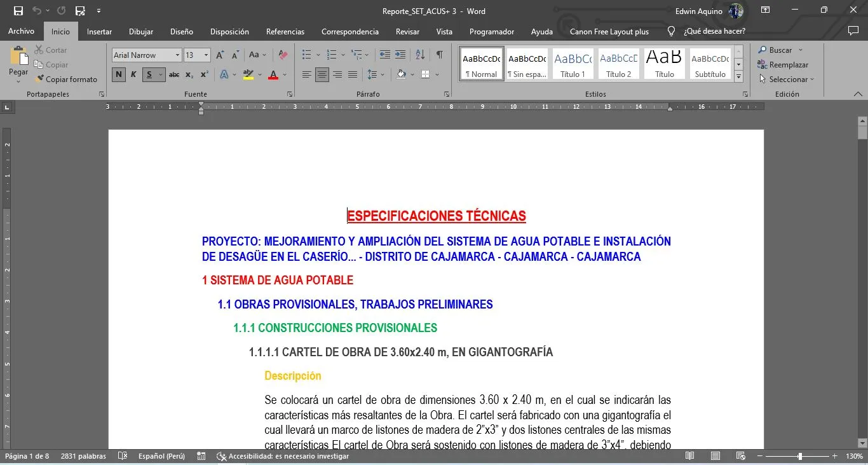The width and height of the screenshot is (868, 465).
Task: Toggle Bold (N) formatting
Action: tap(118, 74)
